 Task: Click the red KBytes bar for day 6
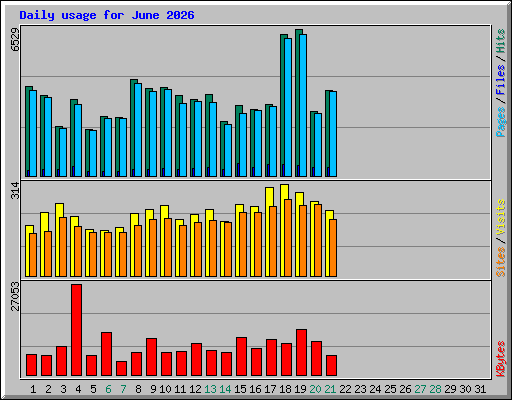[x=106, y=354]
